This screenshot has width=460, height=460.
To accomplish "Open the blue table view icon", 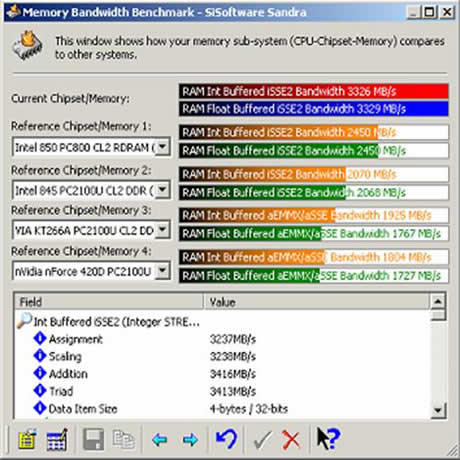I will [57, 440].
